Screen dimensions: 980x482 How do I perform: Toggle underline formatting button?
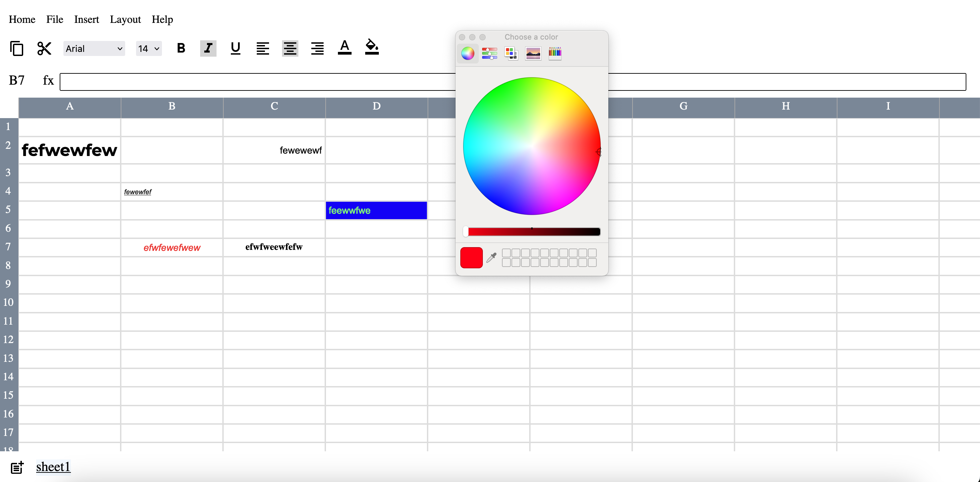(x=236, y=48)
